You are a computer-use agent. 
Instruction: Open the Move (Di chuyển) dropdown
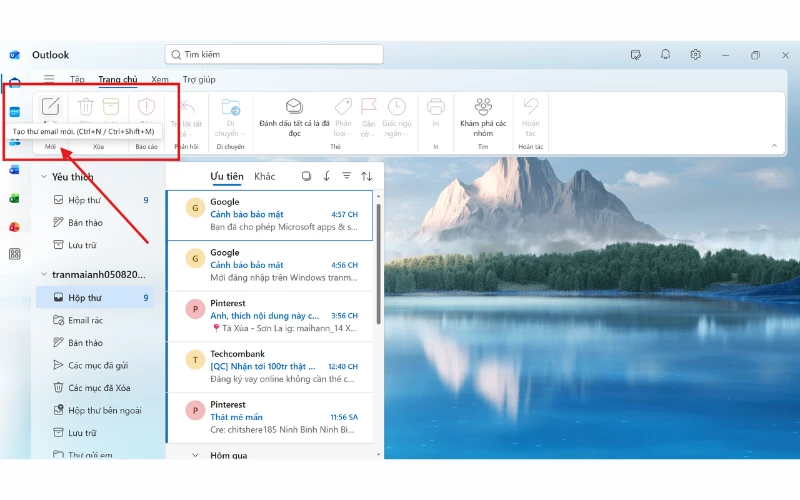[231, 118]
